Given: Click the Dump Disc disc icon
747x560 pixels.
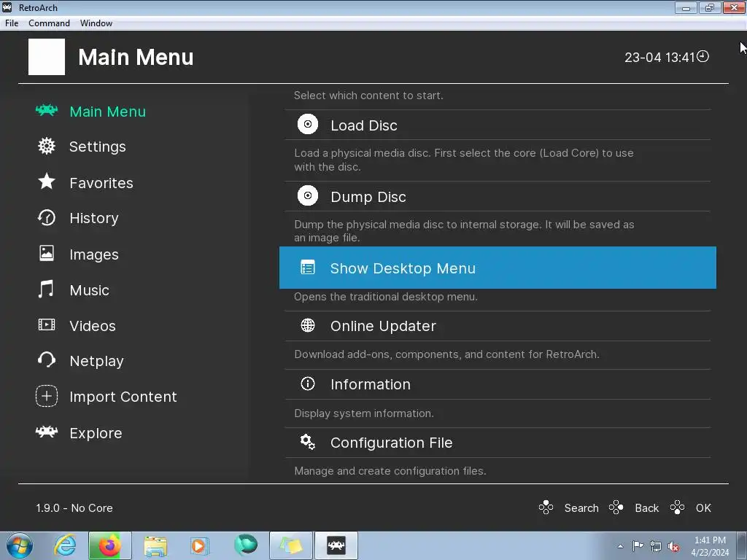Looking at the screenshot, I should (x=308, y=195).
